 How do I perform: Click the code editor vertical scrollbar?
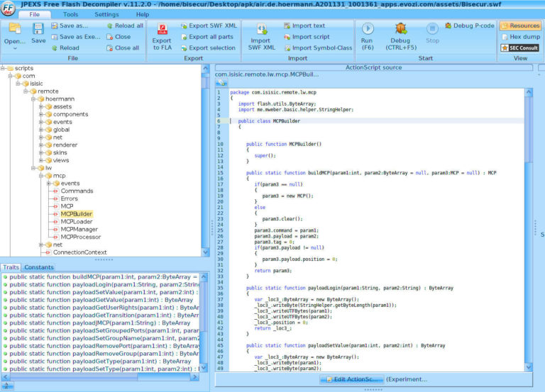tap(529, 230)
